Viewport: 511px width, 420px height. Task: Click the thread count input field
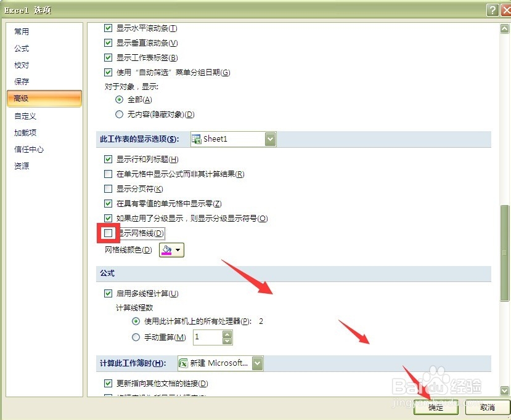(208, 337)
